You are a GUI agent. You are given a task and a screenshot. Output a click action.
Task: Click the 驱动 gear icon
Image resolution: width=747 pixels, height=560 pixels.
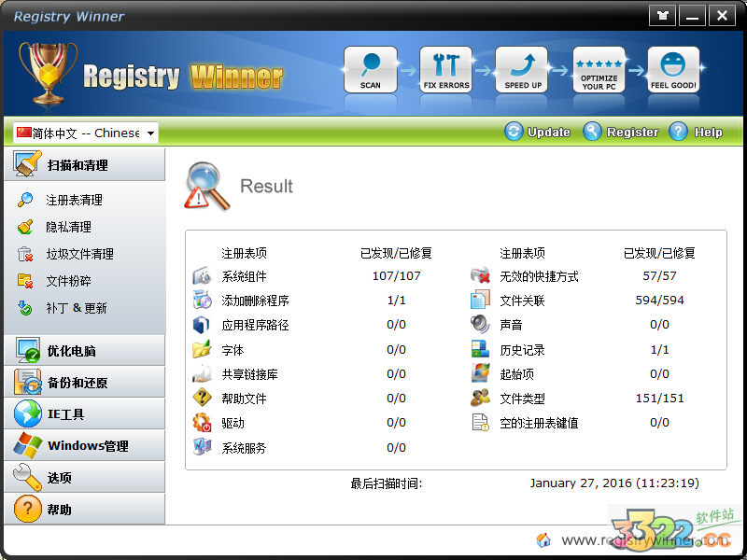click(x=202, y=423)
